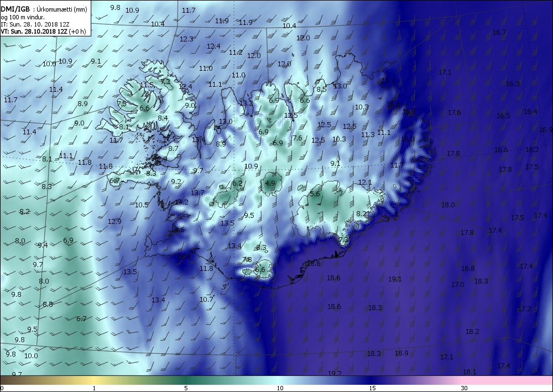Click the 17.0 value on the map
Image resolution: width=553 pixels, height=392 pixels.
(457, 285)
